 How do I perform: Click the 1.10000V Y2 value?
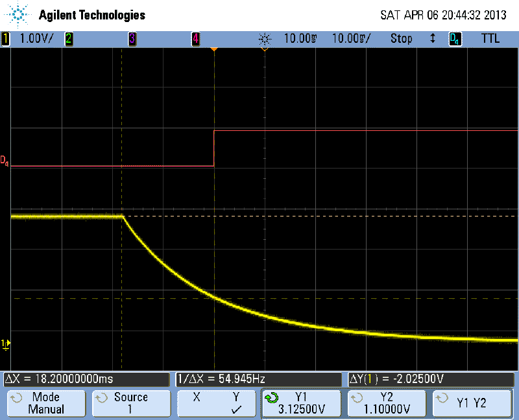tap(387, 410)
